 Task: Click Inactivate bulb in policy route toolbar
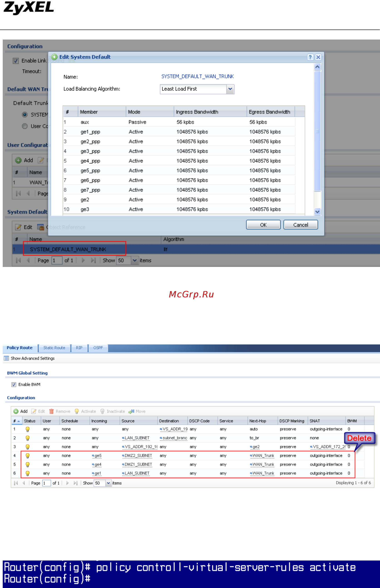point(102,411)
